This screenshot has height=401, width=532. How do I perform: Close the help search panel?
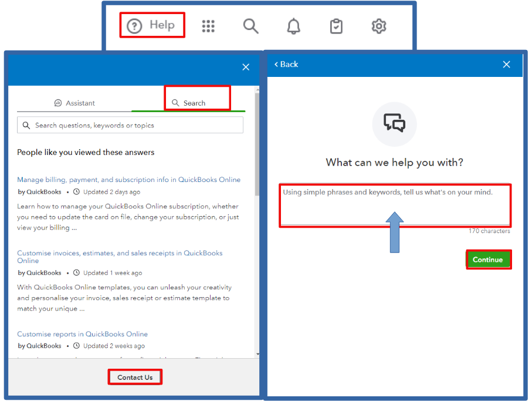pyautogui.click(x=246, y=68)
